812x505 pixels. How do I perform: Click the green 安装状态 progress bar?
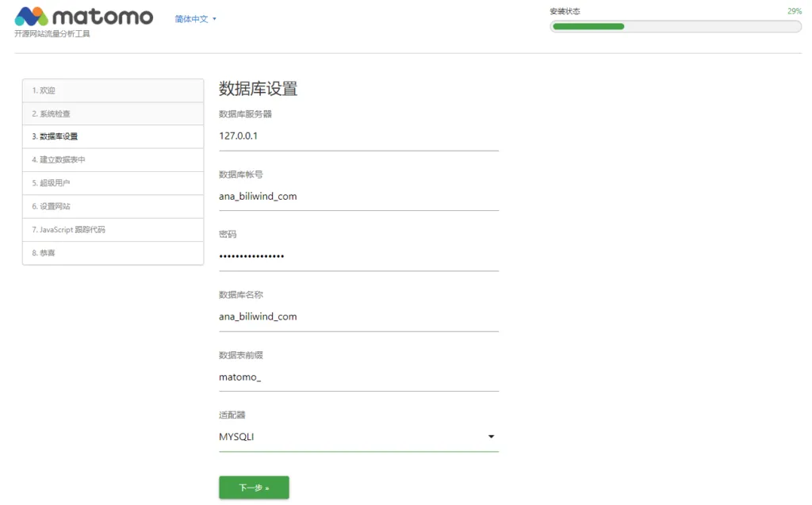pyautogui.click(x=675, y=26)
